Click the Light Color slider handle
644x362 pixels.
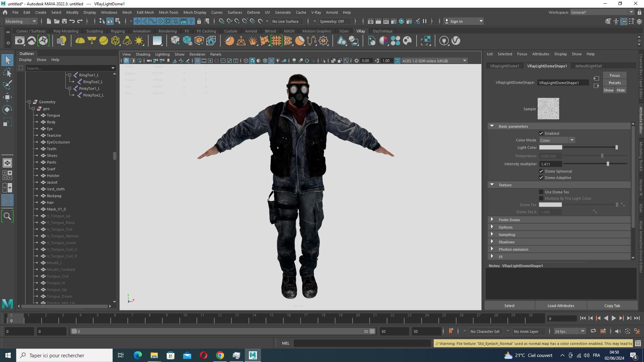coord(616,147)
